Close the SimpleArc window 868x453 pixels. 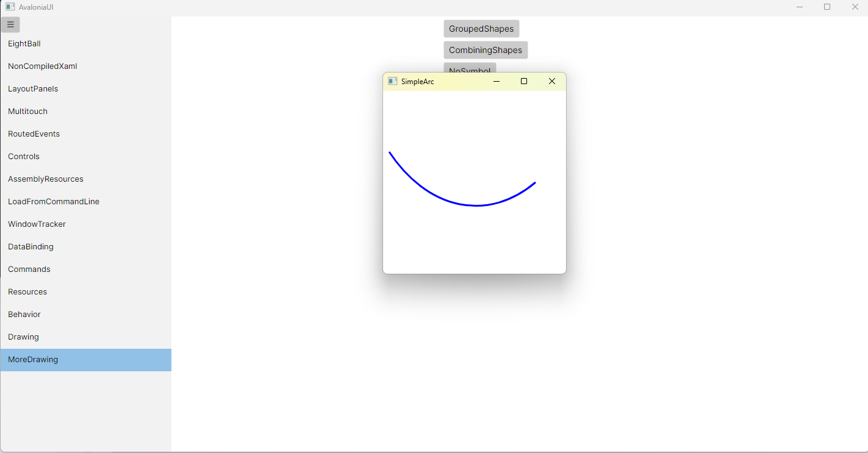point(552,81)
